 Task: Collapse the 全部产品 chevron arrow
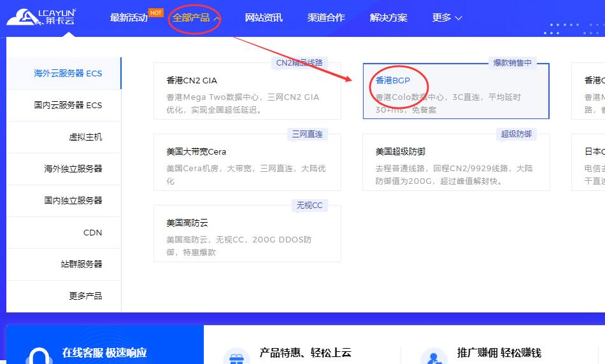click(x=217, y=18)
